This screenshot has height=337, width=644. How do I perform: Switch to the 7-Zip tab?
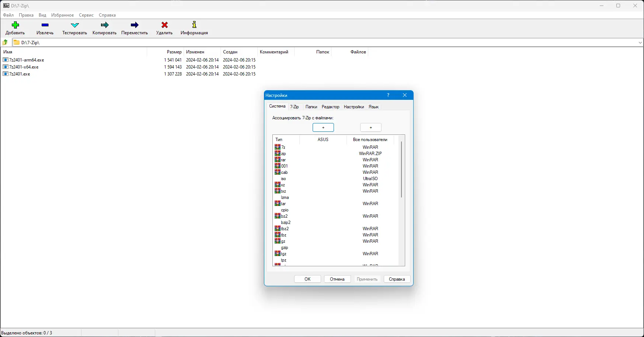[295, 107]
